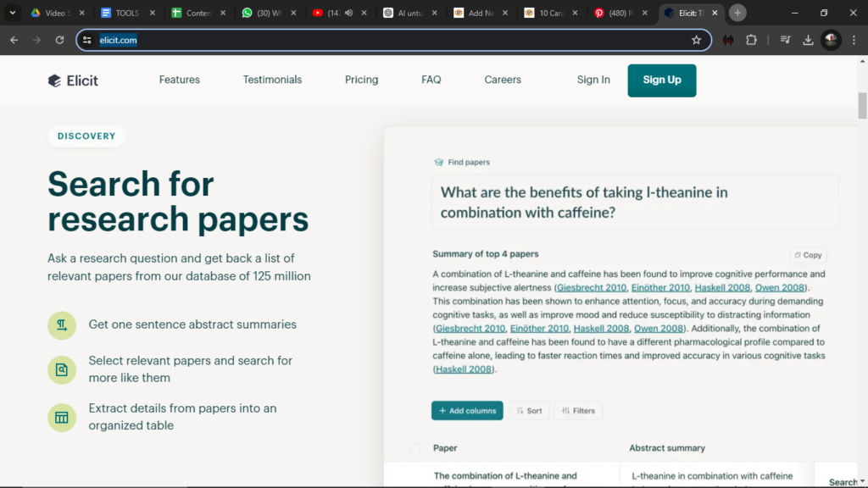Image resolution: width=868 pixels, height=488 pixels.
Task: Go to the Pricing nav item
Action: (x=361, y=80)
